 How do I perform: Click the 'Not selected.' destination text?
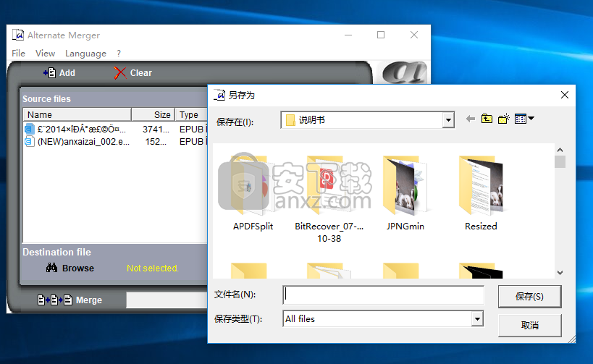152,268
